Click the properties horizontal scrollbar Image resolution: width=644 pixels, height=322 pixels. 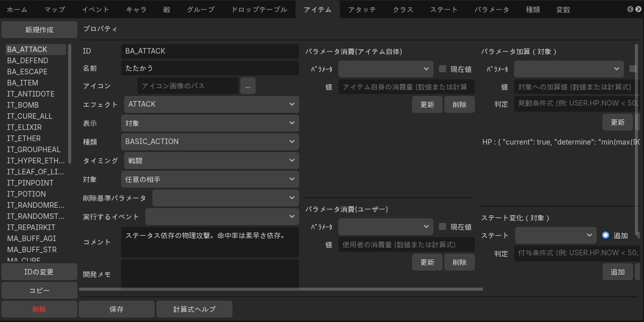coord(281,289)
